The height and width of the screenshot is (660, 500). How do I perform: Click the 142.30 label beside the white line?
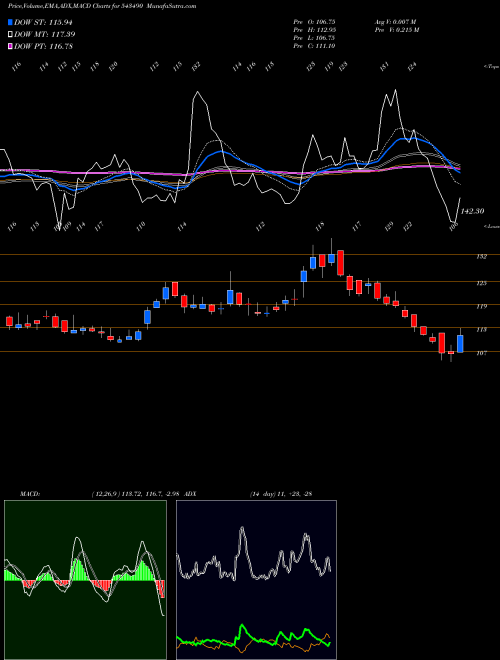(x=472, y=211)
